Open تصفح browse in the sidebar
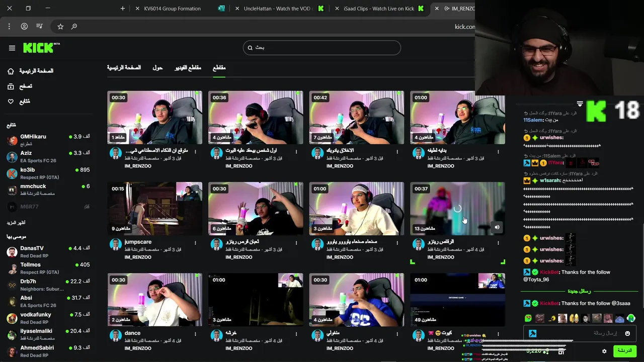 pos(20,86)
